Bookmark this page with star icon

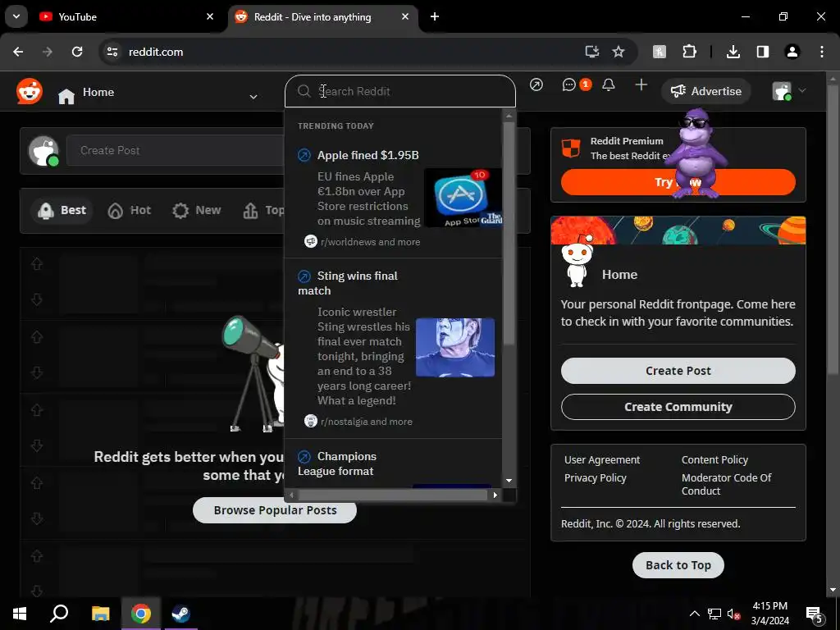pyautogui.click(x=619, y=52)
